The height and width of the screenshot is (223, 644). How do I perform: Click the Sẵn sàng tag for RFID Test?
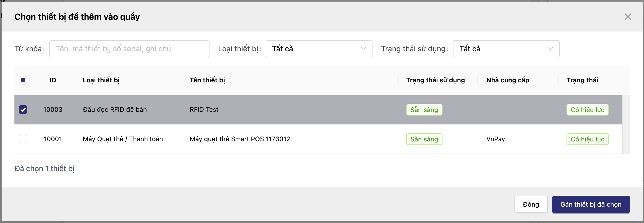point(424,110)
